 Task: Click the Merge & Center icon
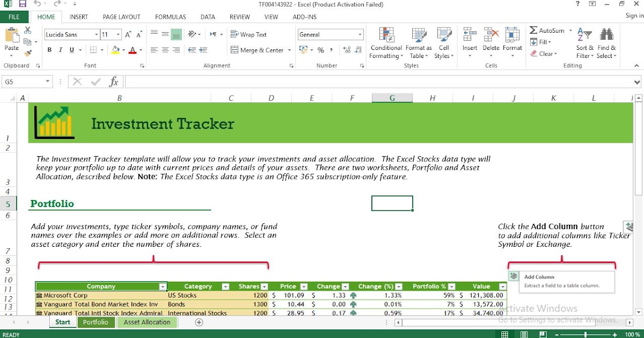coord(235,50)
